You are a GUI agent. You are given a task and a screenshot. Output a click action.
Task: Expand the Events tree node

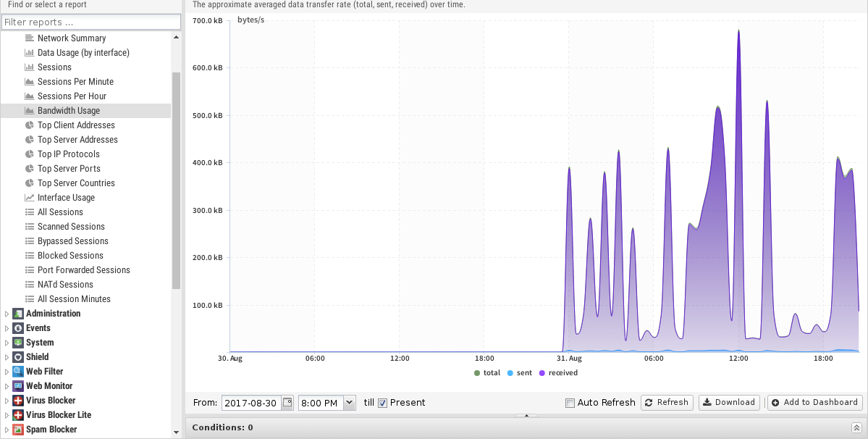(x=7, y=328)
